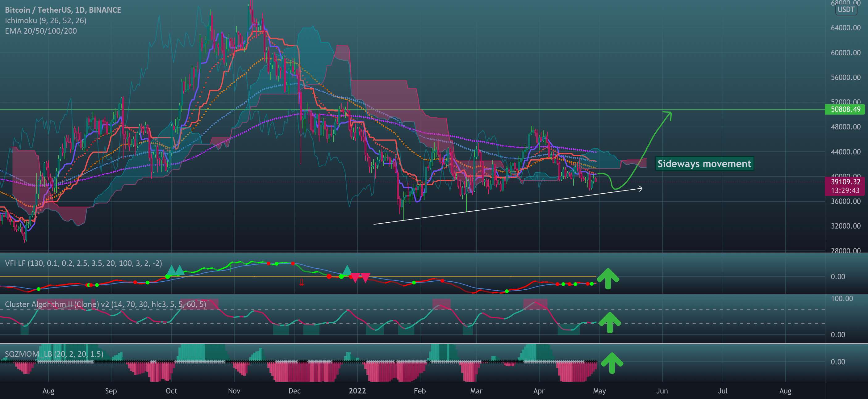The width and height of the screenshot is (868, 399).
Task: Open the VFI LF indicator label
Action: tap(83, 263)
